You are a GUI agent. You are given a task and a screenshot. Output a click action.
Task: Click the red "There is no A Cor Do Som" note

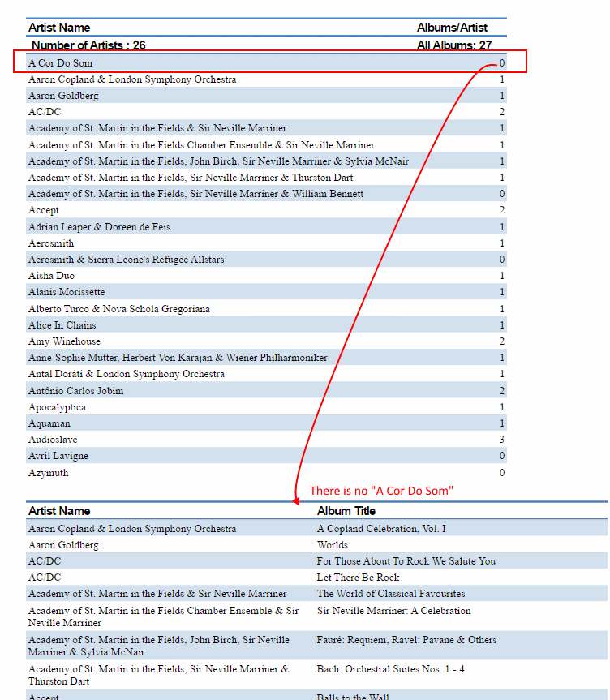[x=381, y=491]
